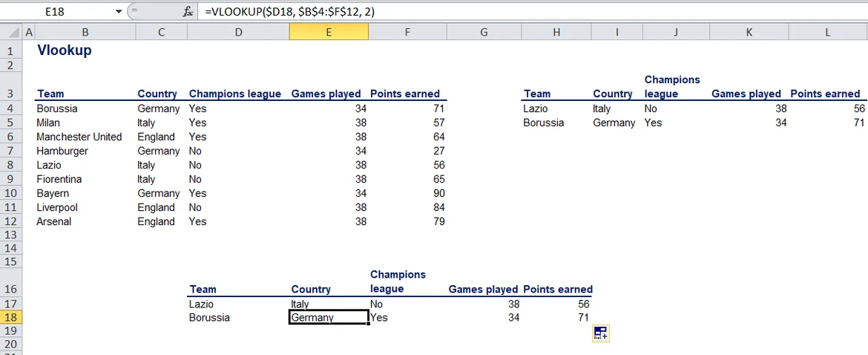Click the Vlookup title cell
868x355 pixels.
tap(64, 51)
